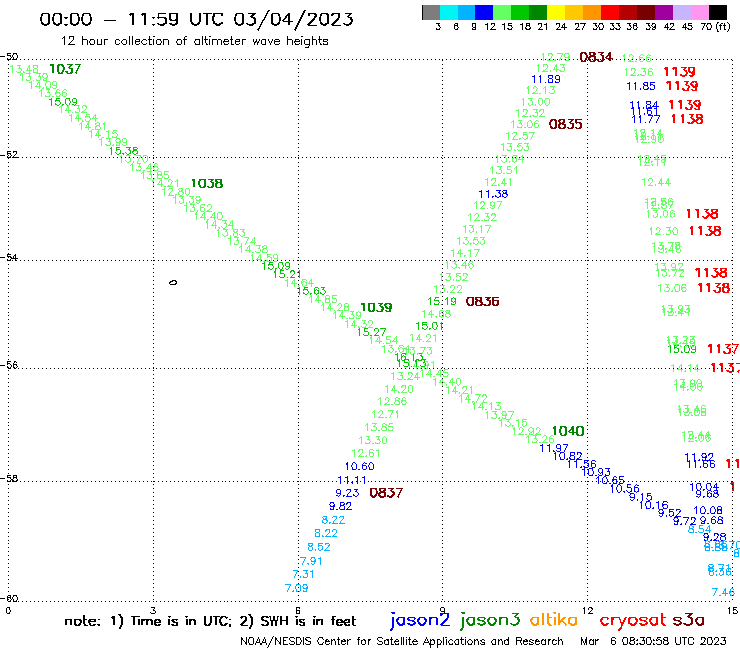Click the blue value '11.97'

(554, 448)
